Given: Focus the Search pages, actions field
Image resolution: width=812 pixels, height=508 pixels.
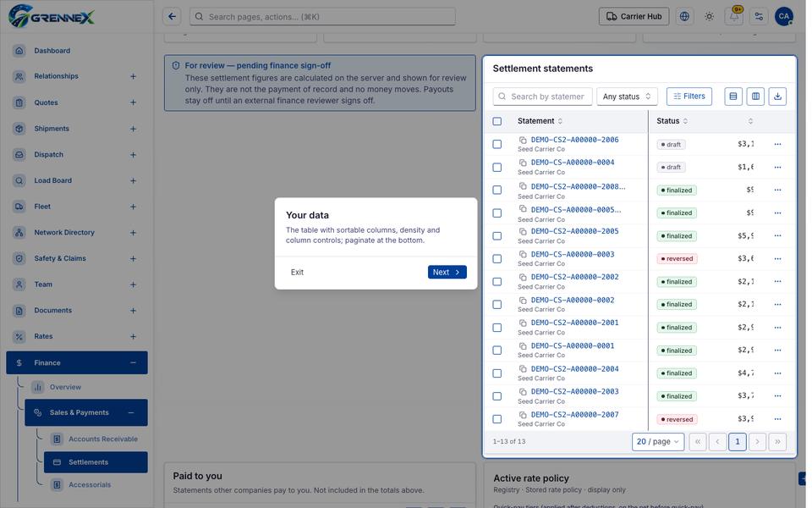Looking at the screenshot, I should [x=322, y=17].
